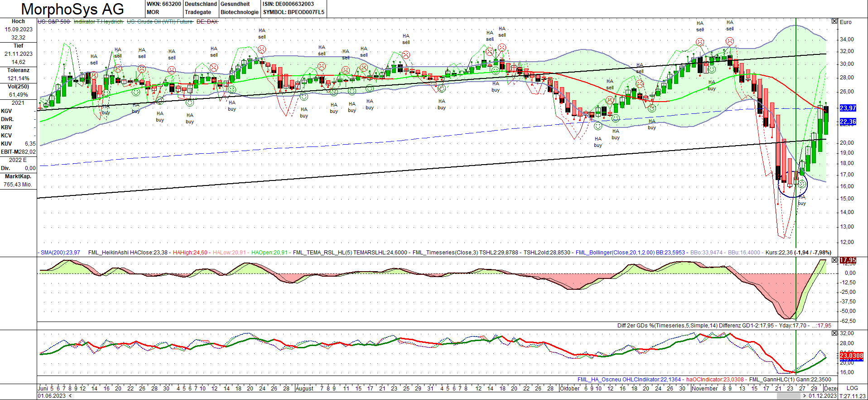
Task: Click the FML_HeikinAshi HAClose legend entry
Action: click(x=128, y=253)
